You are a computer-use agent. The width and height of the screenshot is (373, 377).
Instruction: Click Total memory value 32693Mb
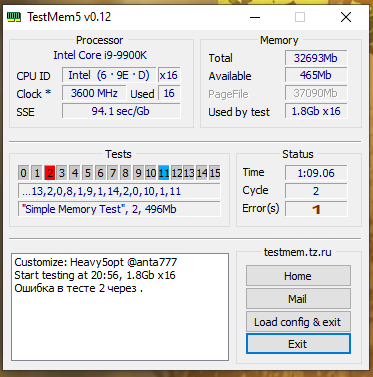[316, 58]
